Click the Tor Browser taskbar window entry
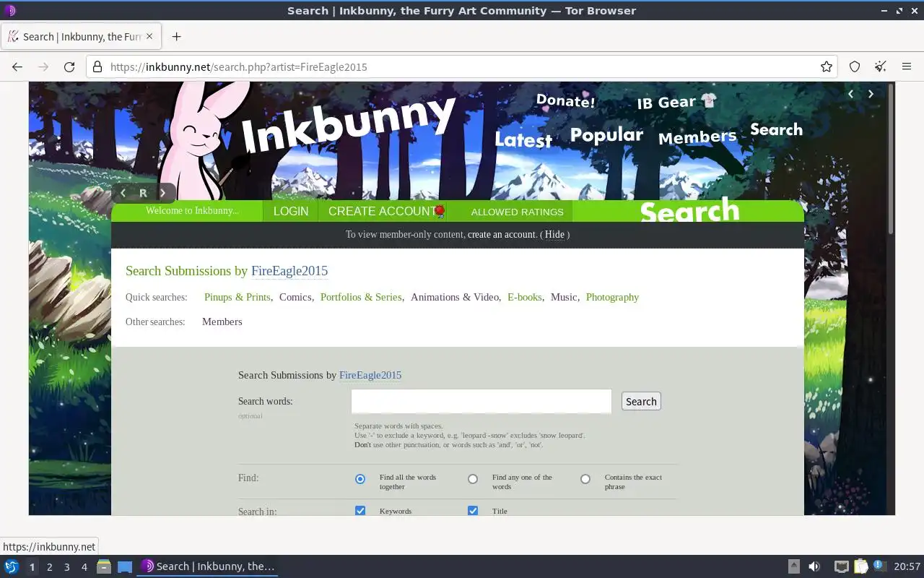The height and width of the screenshot is (578, 924). [209, 566]
